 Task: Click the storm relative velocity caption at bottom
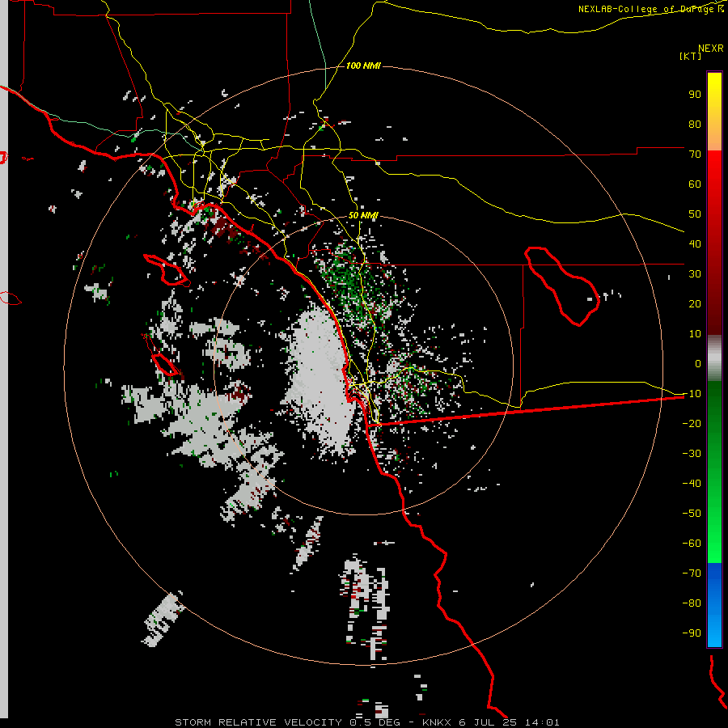[x=366, y=722]
